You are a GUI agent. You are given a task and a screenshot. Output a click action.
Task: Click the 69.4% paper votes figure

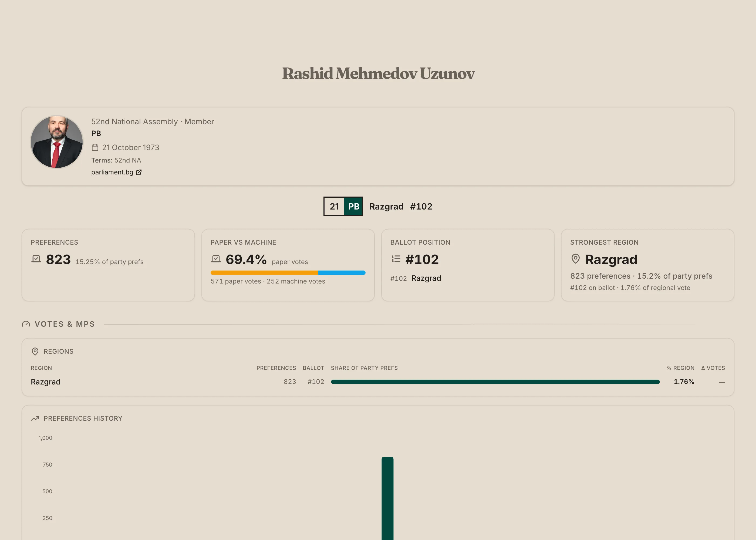(246, 259)
